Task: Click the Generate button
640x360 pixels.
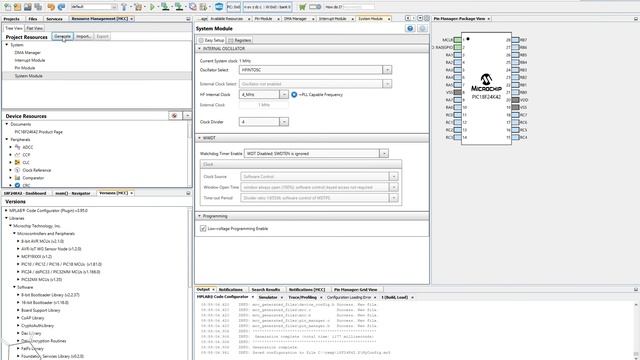Action: [62, 36]
